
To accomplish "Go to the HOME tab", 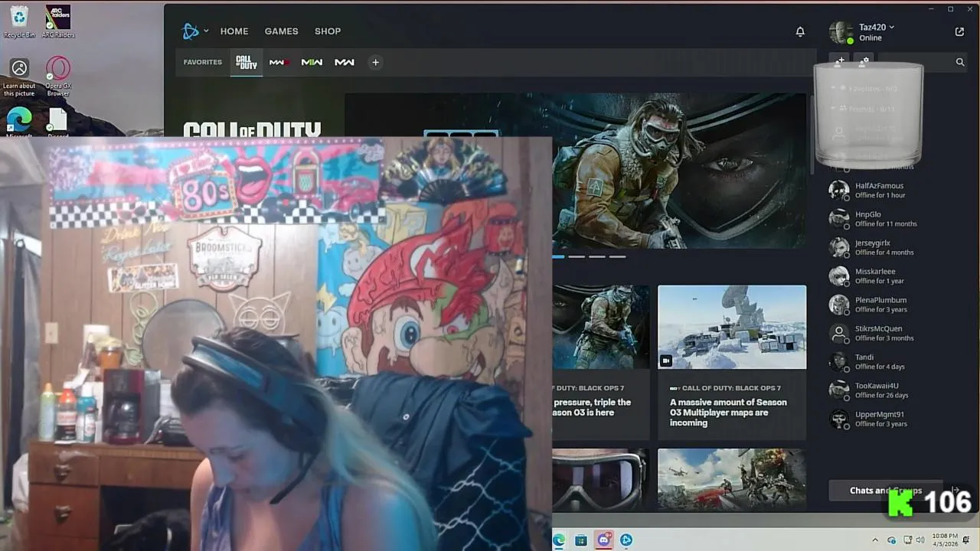I will (234, 31).
